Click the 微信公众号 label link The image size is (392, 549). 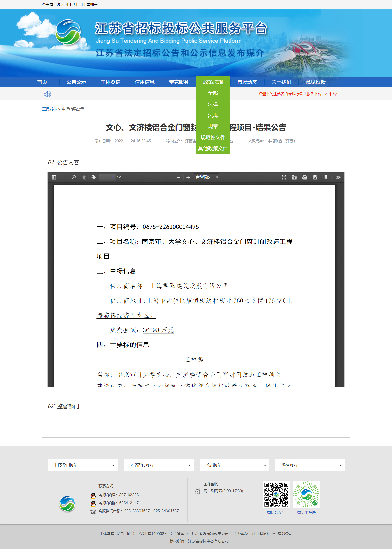tap(276, 512)
